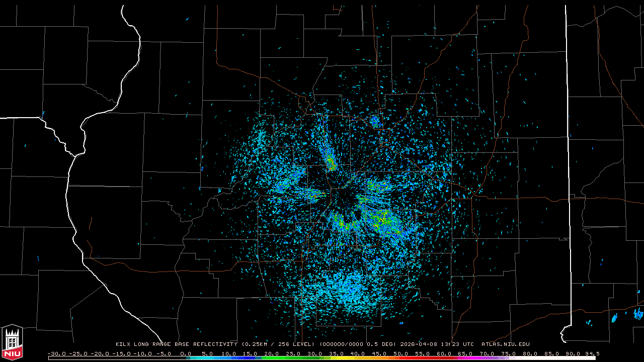Click the '75.0' reflectivity scale label

pos(508,353)
